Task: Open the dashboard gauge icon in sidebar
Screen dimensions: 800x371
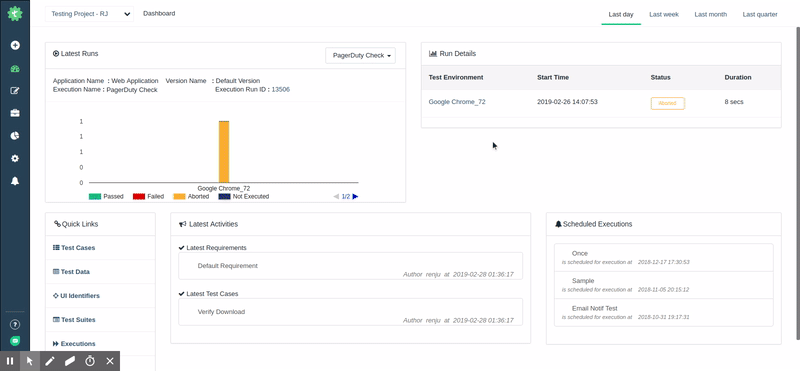Action: point(15,69)
